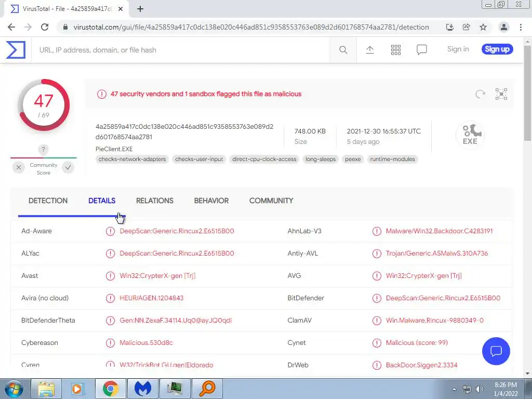The image size is (532, 399).
Task: Open File Explorer from the taskbar
Action: (46, 389)
